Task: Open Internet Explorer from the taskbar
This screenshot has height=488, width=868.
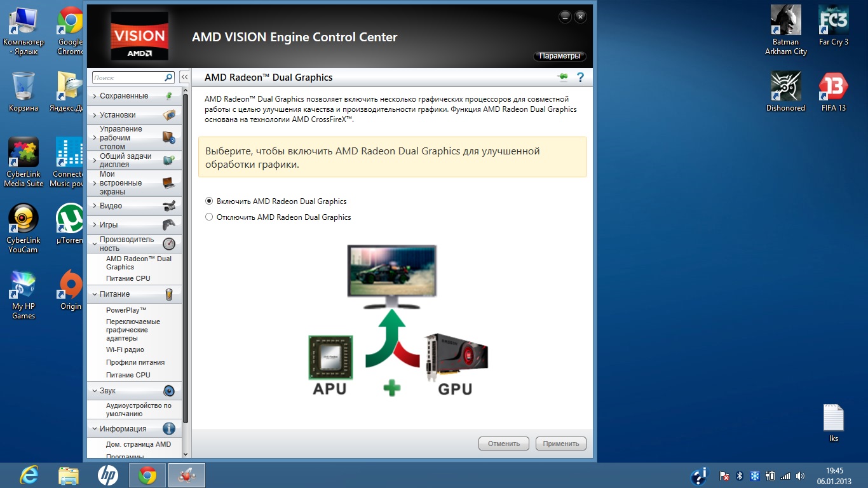Action: pos(29,475)
